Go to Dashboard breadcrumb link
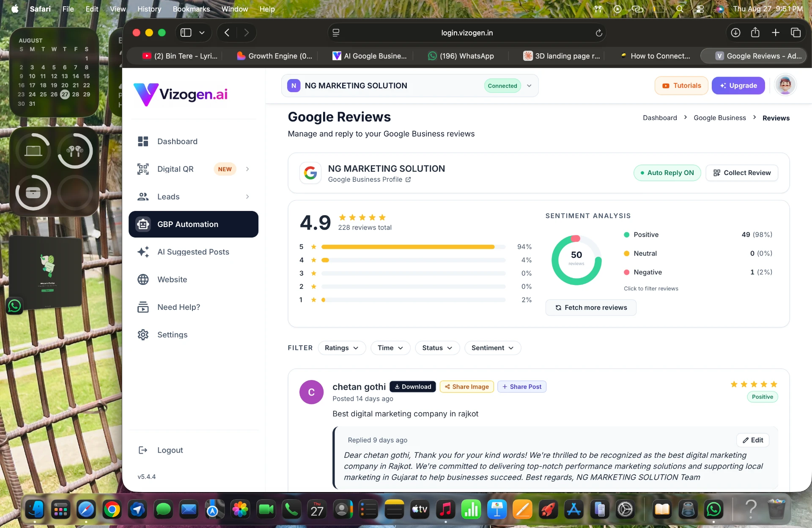The height and width of the screenshot is (528, 812). coord(660,118)
